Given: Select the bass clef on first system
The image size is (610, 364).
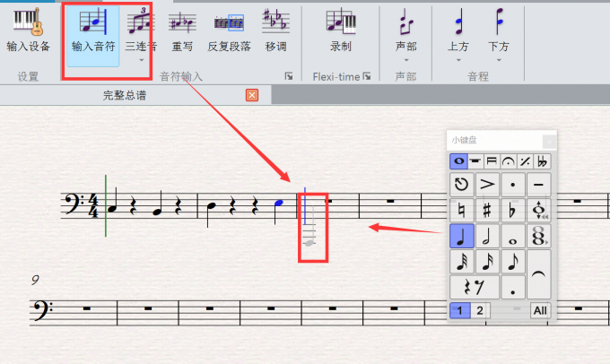Looking at the screenshot, I should click(74, 205).
